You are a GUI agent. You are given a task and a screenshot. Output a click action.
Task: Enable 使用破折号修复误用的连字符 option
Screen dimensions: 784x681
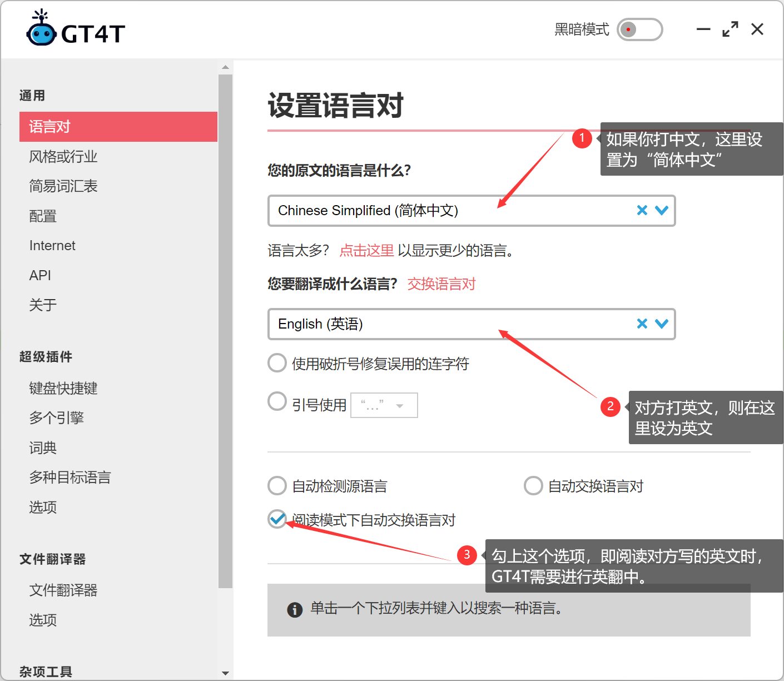pos(277,362)
